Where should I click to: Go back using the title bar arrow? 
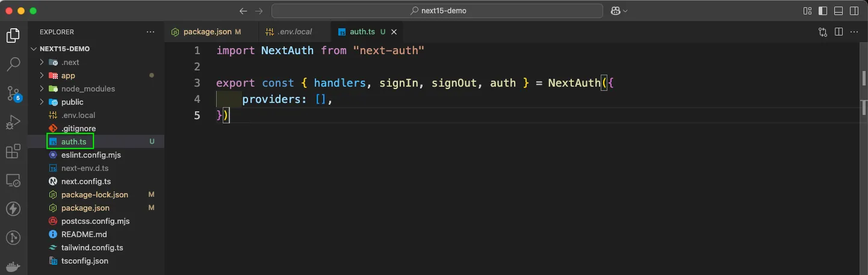(x=243, y=11)
